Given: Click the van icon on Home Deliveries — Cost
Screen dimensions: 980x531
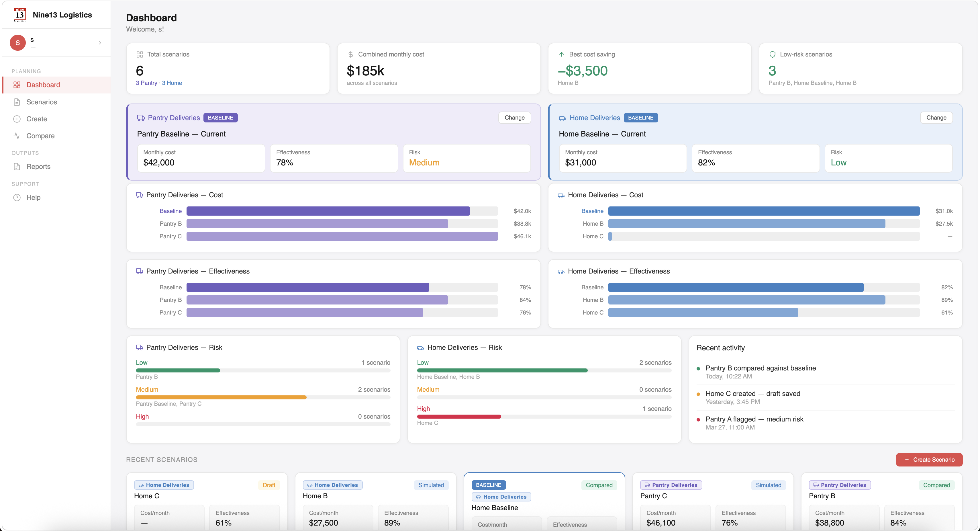Looking at the screenshot, I should [x=561, y=195].
